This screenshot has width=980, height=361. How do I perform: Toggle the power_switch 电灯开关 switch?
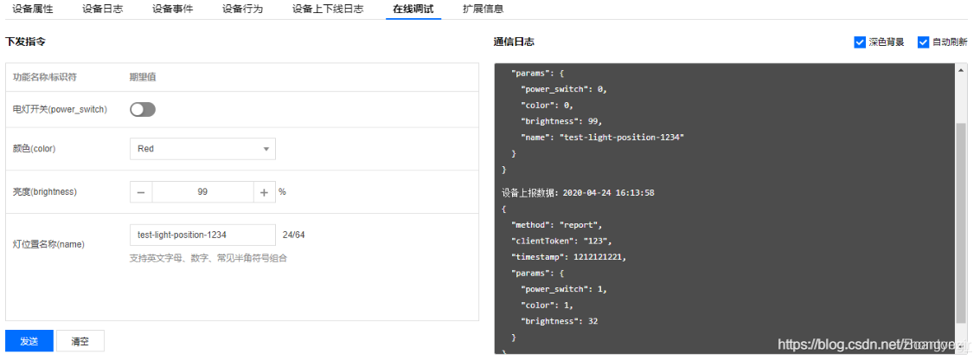click(143, 109)
